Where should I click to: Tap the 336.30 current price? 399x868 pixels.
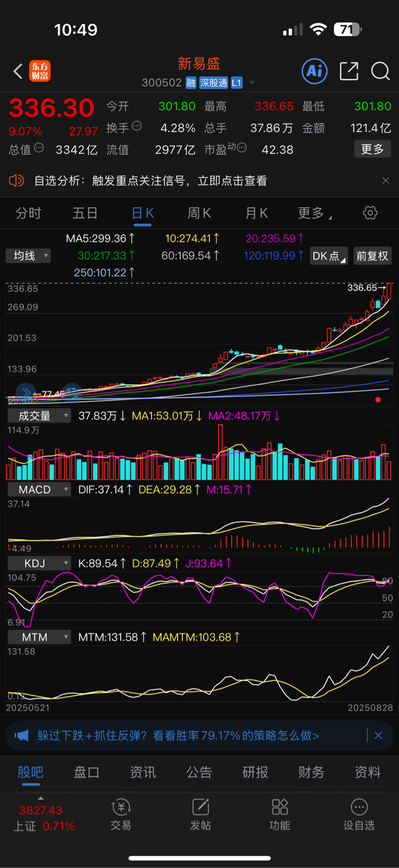tap(51, 108)
